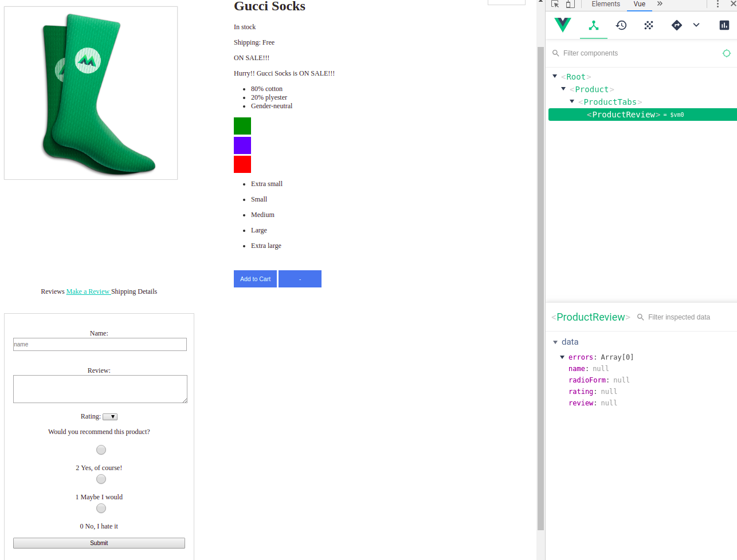Select the radio button above 'Yes, of course!'

[101, 450]
